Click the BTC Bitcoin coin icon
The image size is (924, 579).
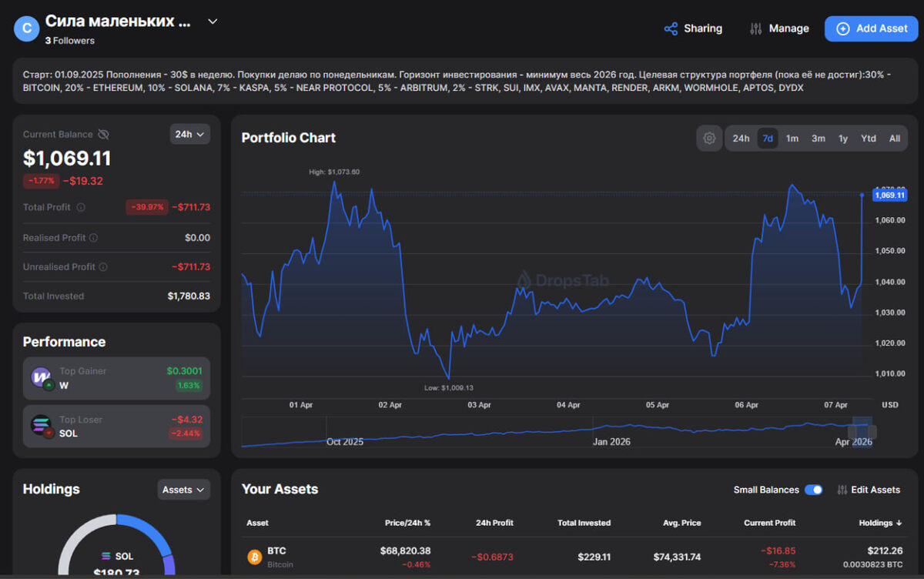click(x=254, y=556)
